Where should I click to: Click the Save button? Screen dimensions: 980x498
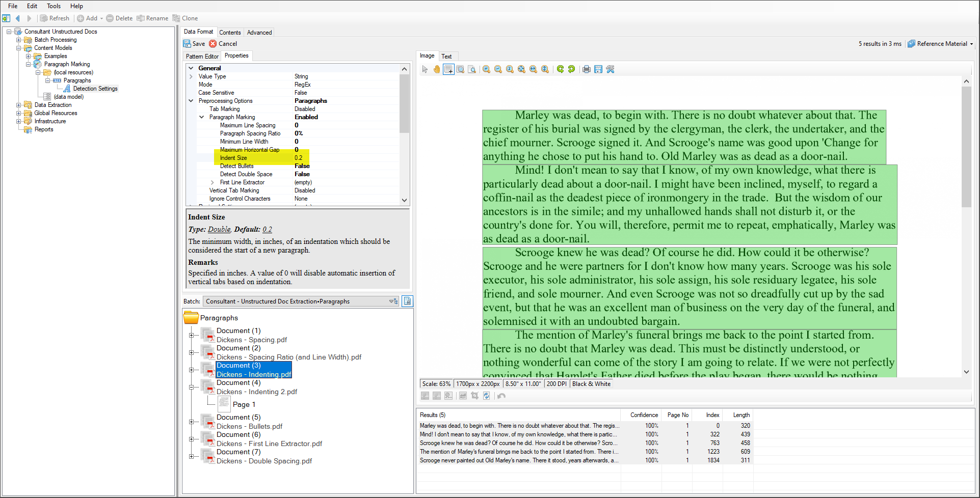194,44
